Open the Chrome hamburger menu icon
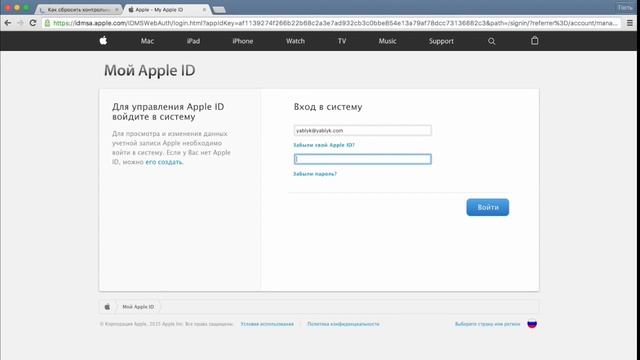Screen dimensions: 640x360 tap(630, 23)
